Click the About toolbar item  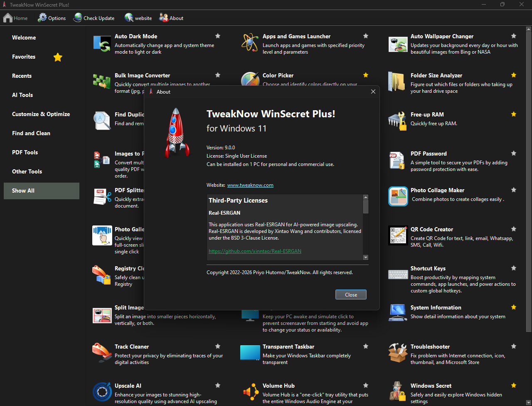coord(171,18)
